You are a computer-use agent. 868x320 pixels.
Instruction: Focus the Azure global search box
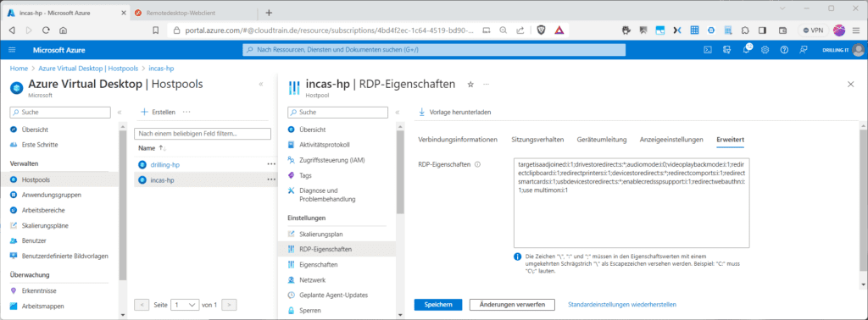434,50
